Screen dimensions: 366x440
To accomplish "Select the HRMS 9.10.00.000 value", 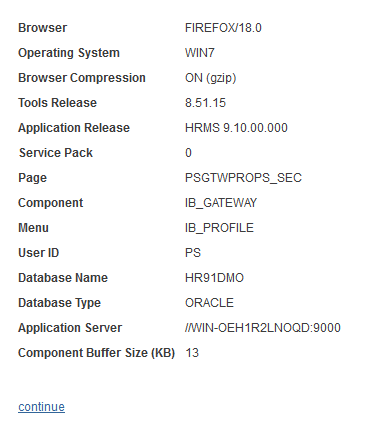I will point(236,128).
